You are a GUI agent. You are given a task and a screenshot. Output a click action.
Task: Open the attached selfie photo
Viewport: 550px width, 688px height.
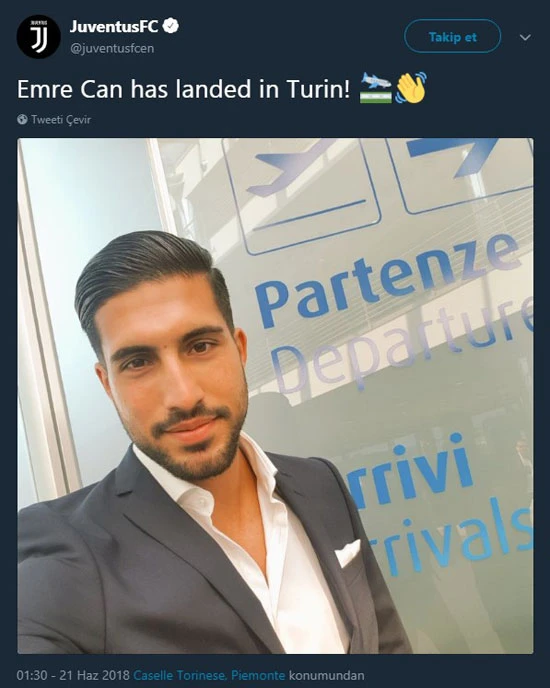(x=275, y=396)
